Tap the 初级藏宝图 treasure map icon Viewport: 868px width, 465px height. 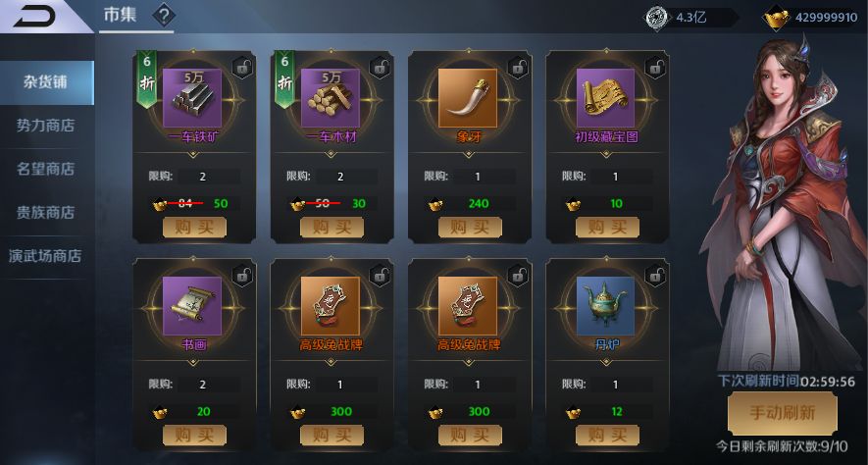[605, 98]
